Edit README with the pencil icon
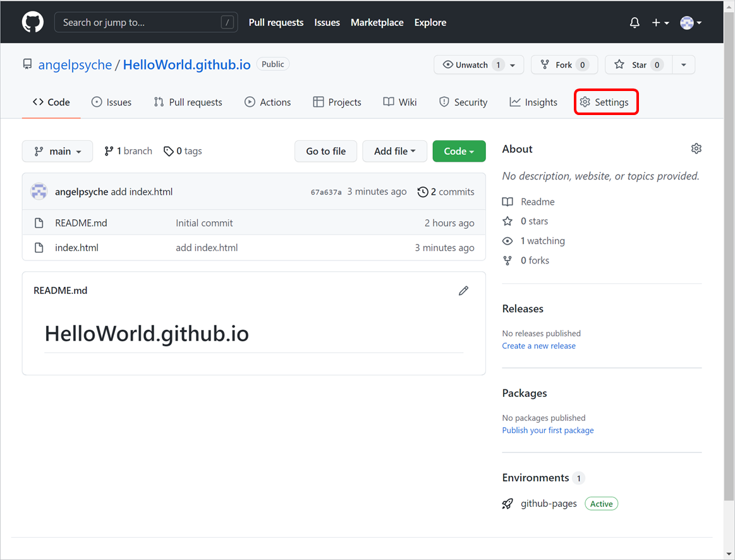Viewport: 735px width, 560px height. tap(463, 291)
